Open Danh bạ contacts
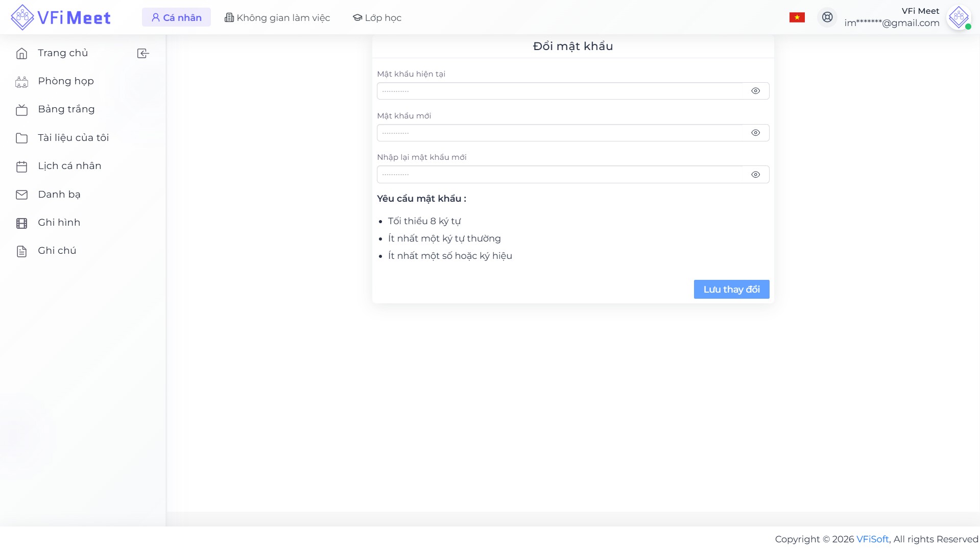Image resolution: width=980 pixels, height=551 pixels. (59, 195)
